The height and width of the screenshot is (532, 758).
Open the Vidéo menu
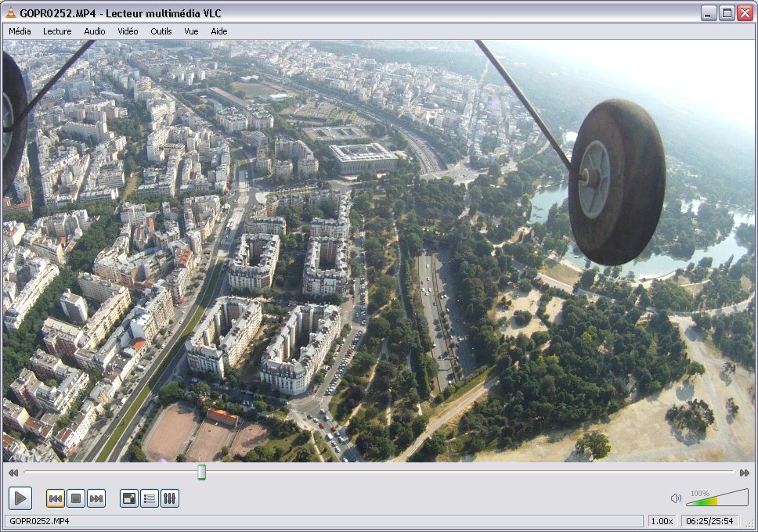tap(128, 31)
